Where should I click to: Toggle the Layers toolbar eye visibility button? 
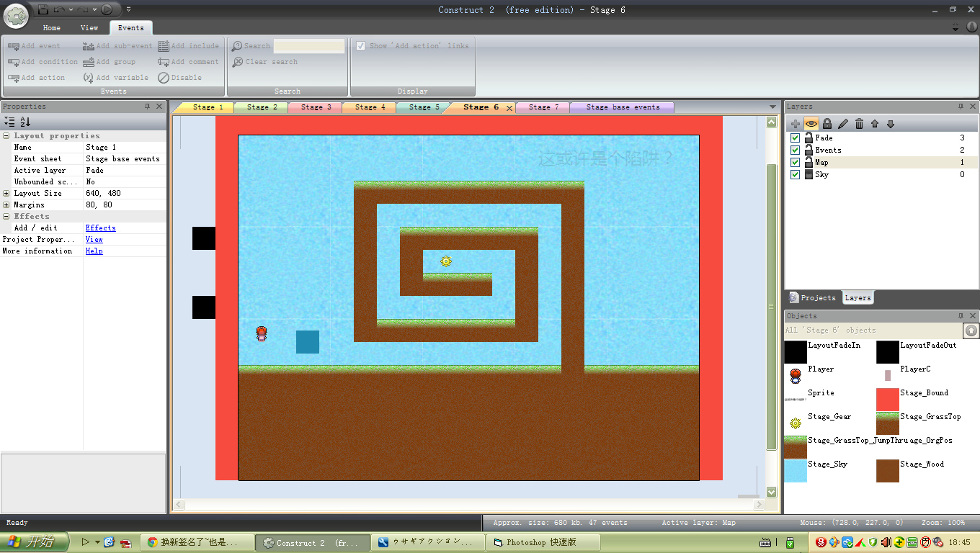click(x=811, y=124)
